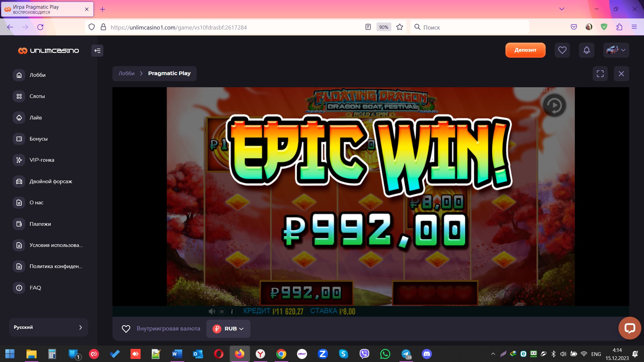Open the browser extensions puzzle icon
644x362 pixels.
(x=619, y=27)
